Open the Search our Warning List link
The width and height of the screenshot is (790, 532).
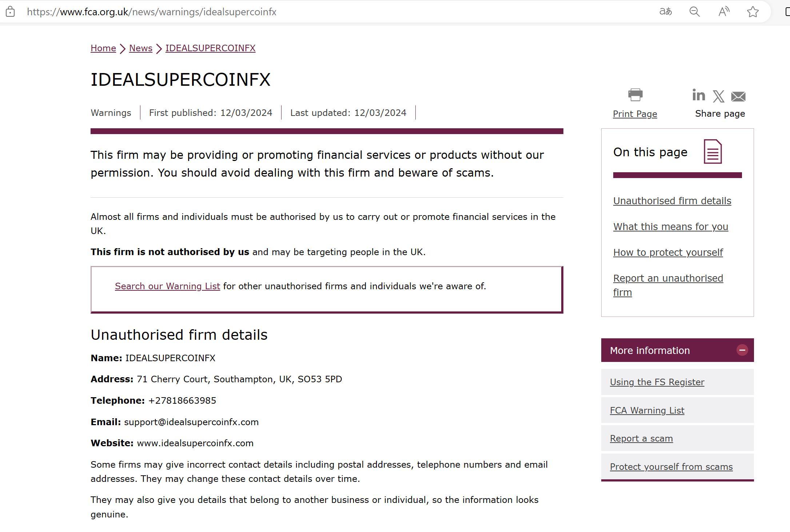[x=167, y=286]
